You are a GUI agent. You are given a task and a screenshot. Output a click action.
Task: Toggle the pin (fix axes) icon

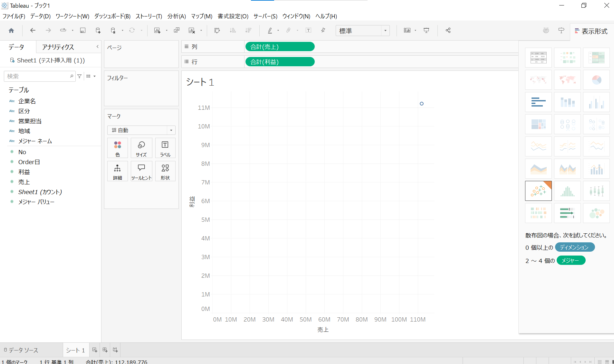323,31
